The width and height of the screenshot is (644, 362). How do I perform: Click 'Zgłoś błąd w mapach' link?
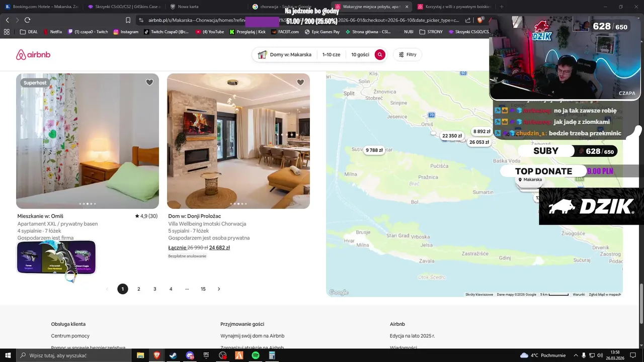(605, 295)
